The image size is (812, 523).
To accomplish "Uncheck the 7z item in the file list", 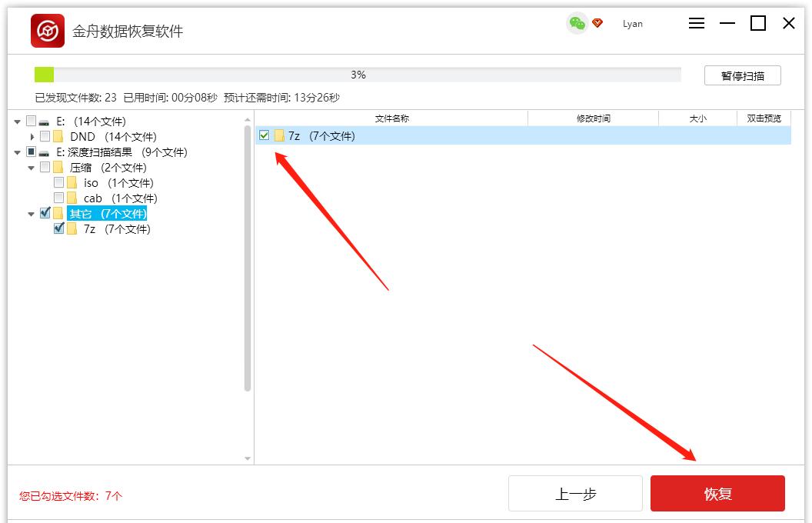I will [263, 135].
